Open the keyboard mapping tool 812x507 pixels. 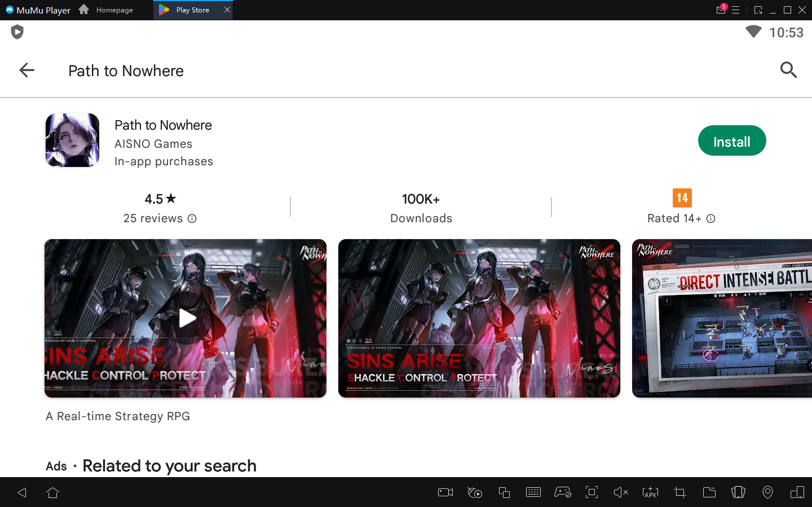(x=533, y=492)
